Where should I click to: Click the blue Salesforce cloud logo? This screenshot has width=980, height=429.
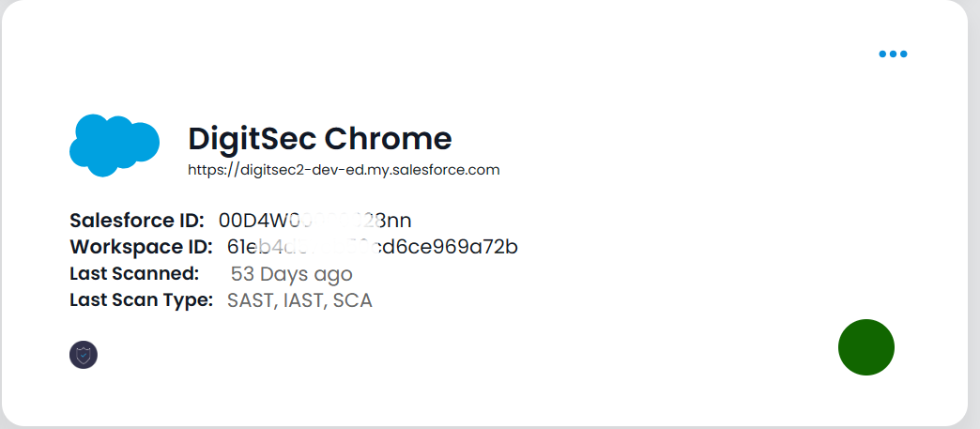point(115,146)
